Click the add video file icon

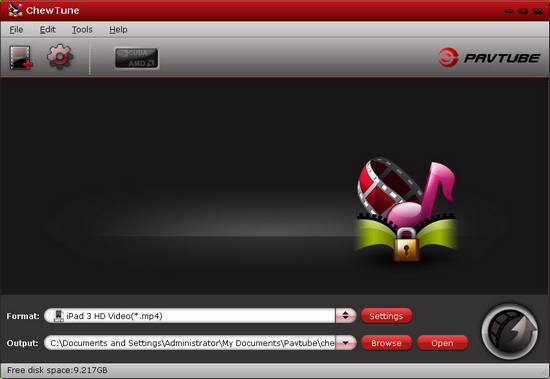[x=21, y=58]
